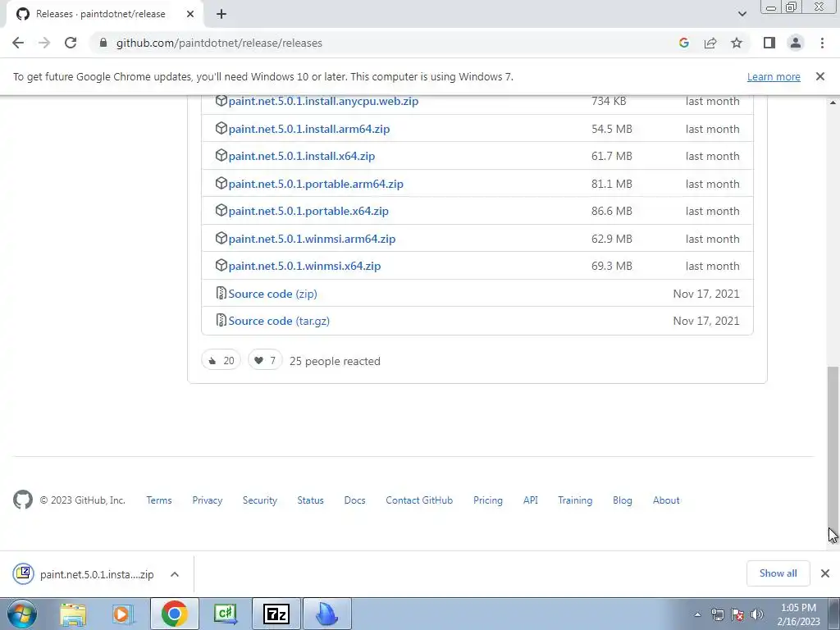Open the Google search icon in address bar
The height and width of the screenshot is (630, 840).
point(683,43)
